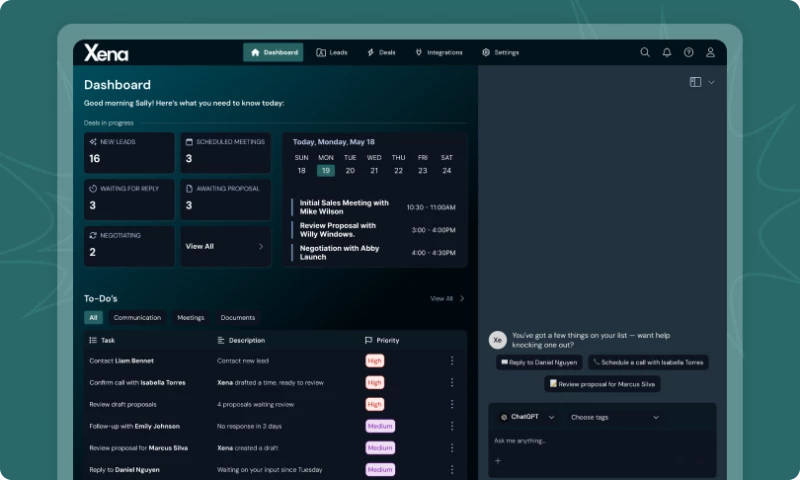
Task: Open Reply to Daniel Nguyen task
Action: click(x=276, y=470)
